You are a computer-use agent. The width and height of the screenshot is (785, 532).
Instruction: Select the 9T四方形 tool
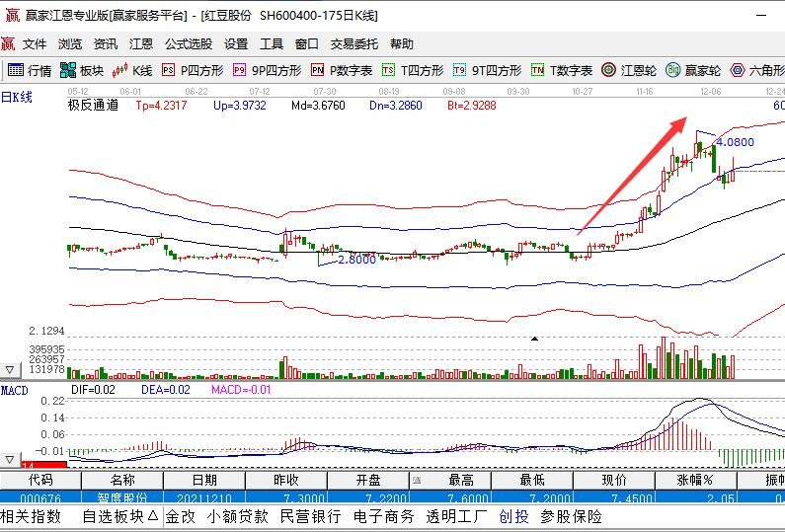488,70
